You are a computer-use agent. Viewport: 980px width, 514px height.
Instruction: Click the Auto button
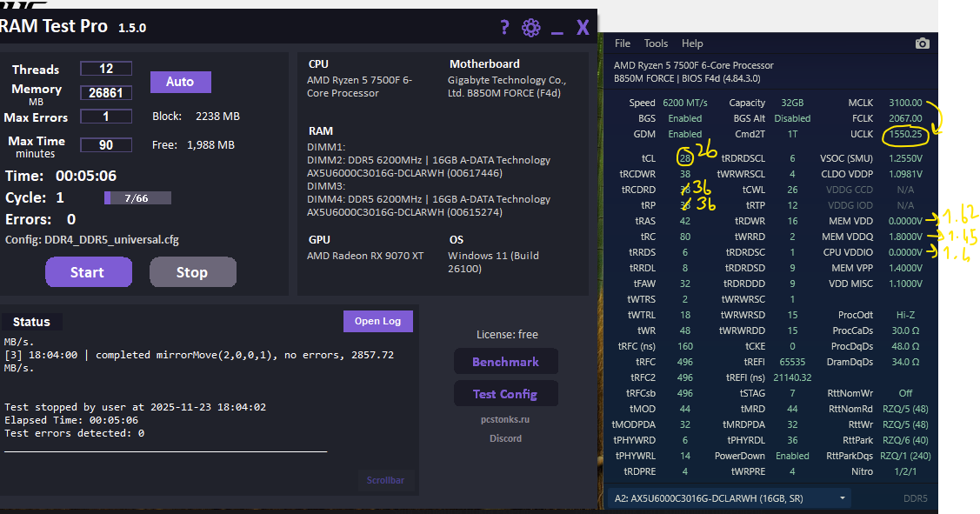pos(181,82)
